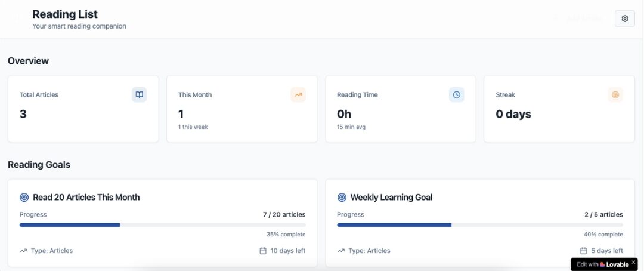Click calendar icon next to 5 days left
644x271 pixels.
583,251
